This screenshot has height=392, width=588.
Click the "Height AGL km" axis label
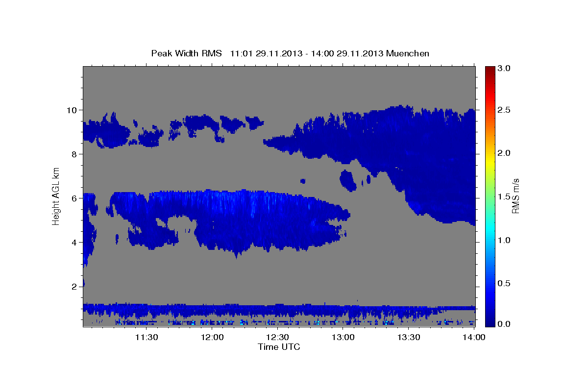click(x=56, y=196)
